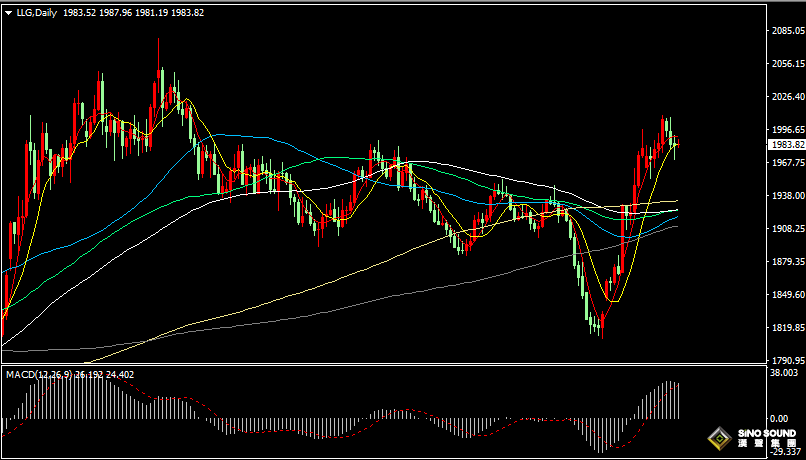This screenshot has height=460, width=806.
Task: Click the 2026.40 price axis label
Action: pos(788,97)
